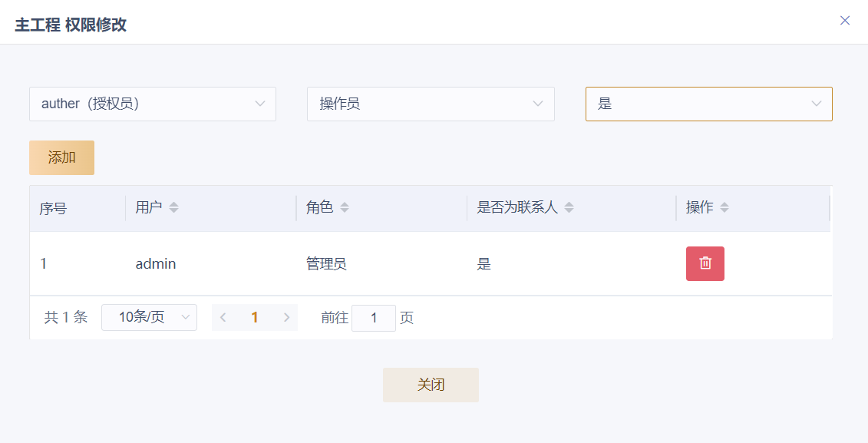Sort table by 用户 column
Image resolution: width=868 pixels, height=443 pixels.
coord(173,207)
